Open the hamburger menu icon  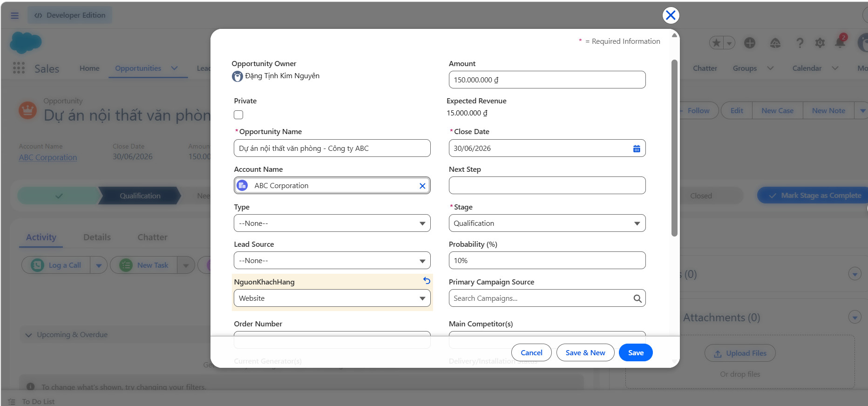15,15
